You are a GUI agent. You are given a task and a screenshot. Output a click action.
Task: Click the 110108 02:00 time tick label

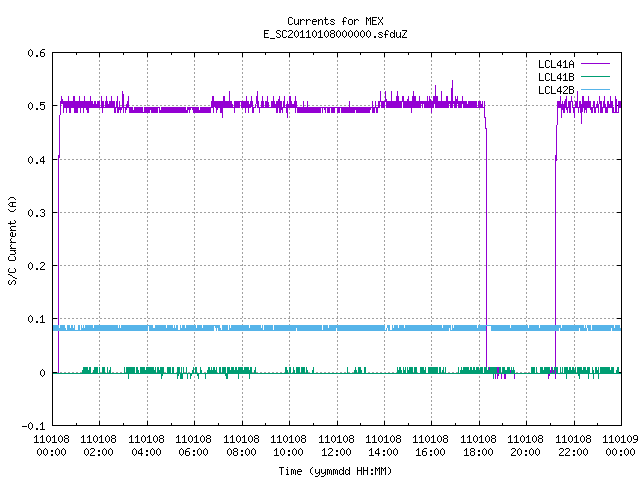98,446
